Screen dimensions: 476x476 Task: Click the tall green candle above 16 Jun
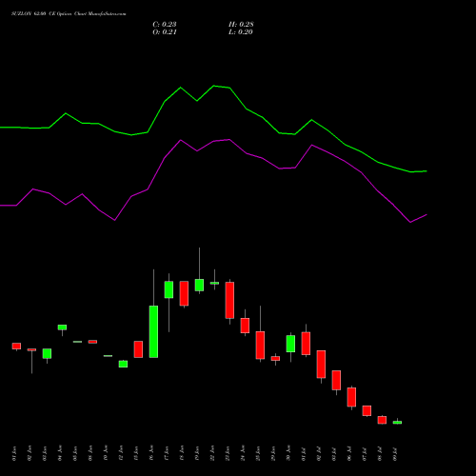point(153,331)
